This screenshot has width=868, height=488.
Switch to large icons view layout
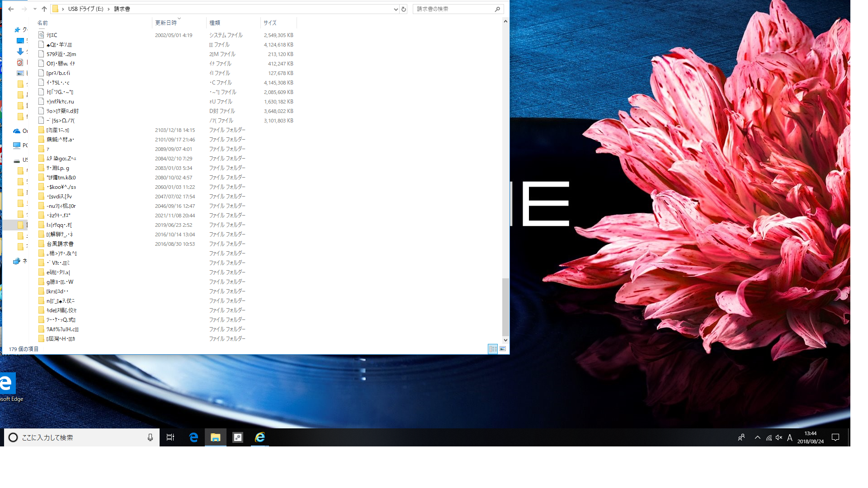click(x=503, y=349)
